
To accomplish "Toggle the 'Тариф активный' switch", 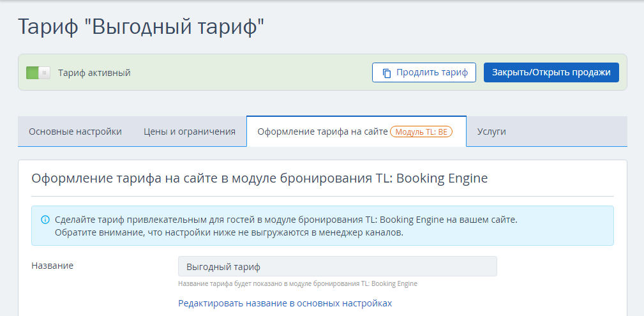I will point(38,73).
